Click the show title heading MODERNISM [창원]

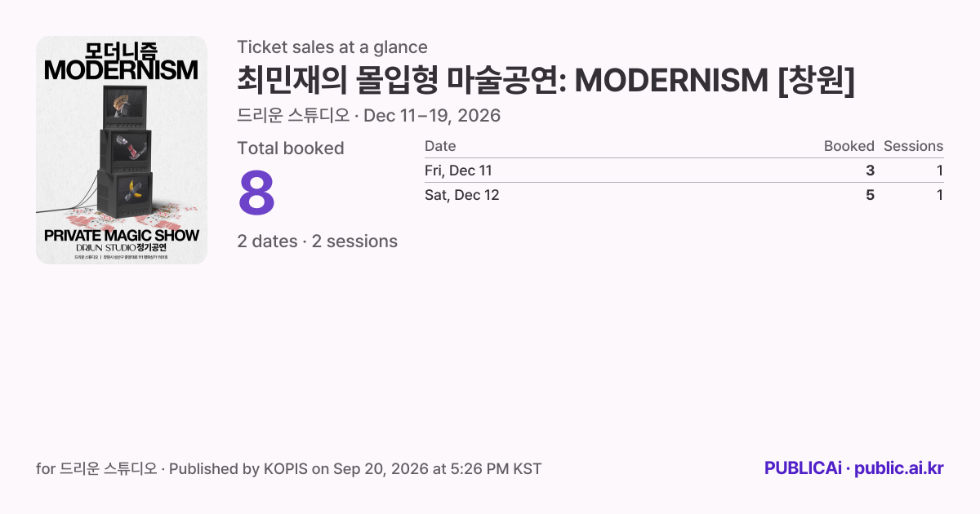tap(546, 81)
